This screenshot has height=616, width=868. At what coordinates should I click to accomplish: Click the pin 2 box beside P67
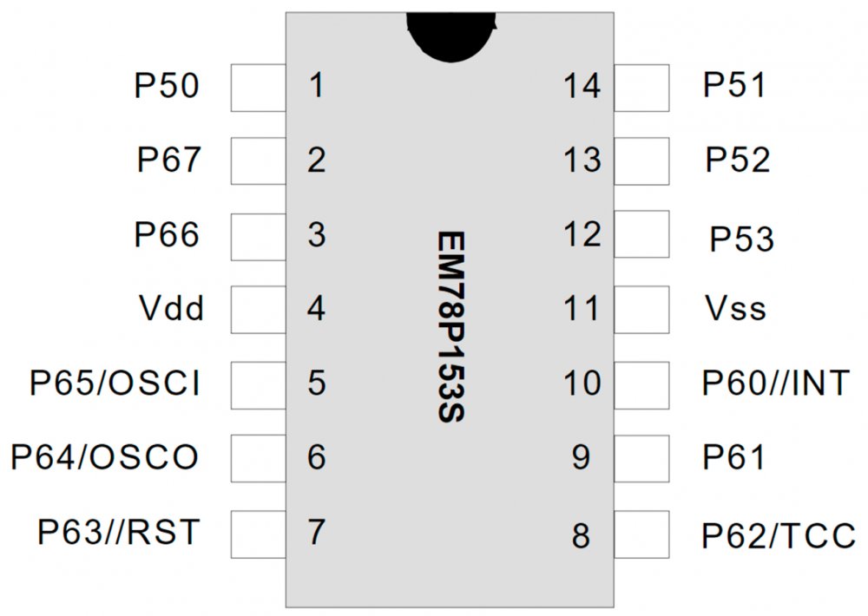coord(258,162)
